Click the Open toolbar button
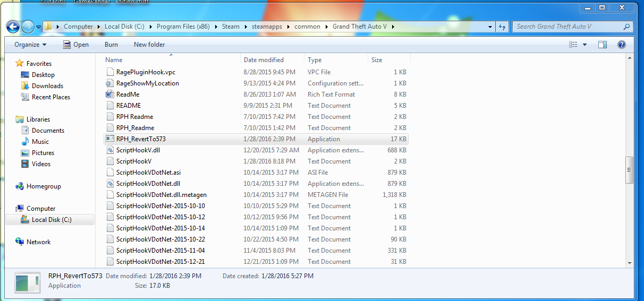This screenshot has width=644, height=301. (x=76, y=45)
